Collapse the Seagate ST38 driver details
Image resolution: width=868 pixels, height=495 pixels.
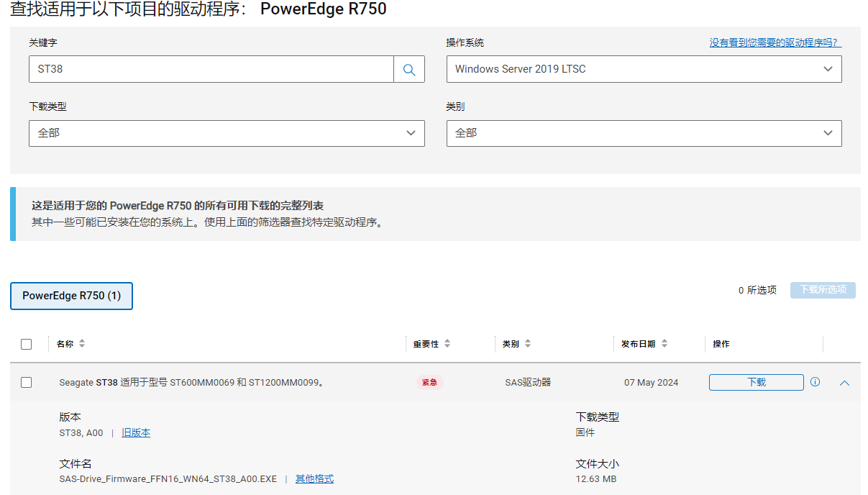pos(845,383)
